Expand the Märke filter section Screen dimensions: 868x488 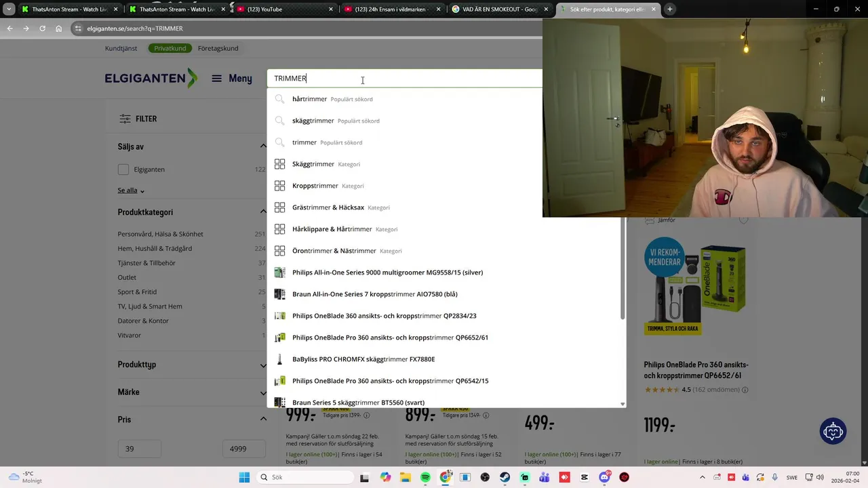tap(263, 392)
